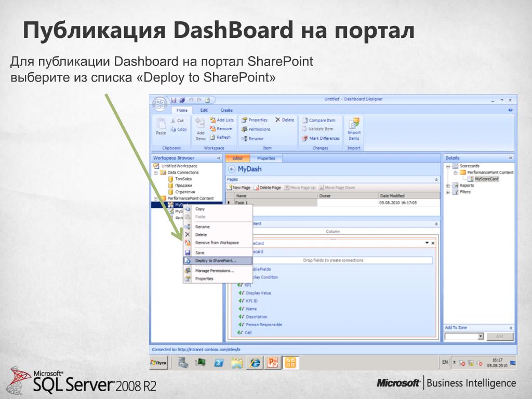The height and width of the screenshot is (399, 532).
Task: Close the scorecard item in the zone
Action: [x=433, y=243]
